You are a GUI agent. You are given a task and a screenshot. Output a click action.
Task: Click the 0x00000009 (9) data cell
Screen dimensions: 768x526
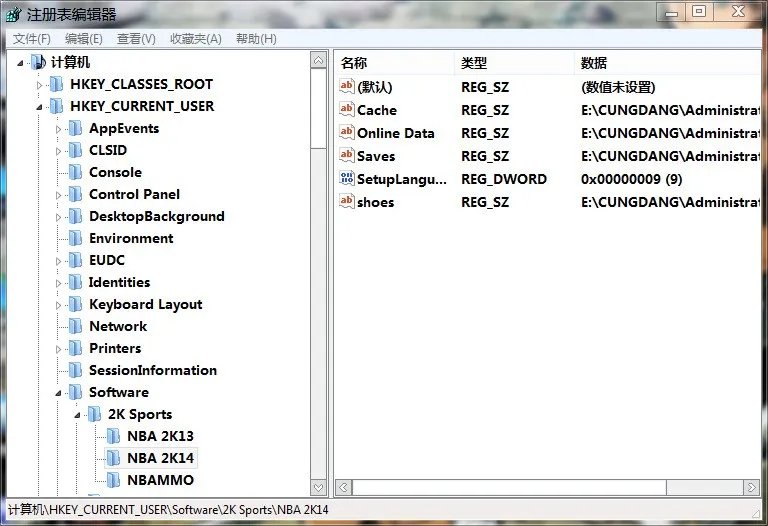(631, 179)
